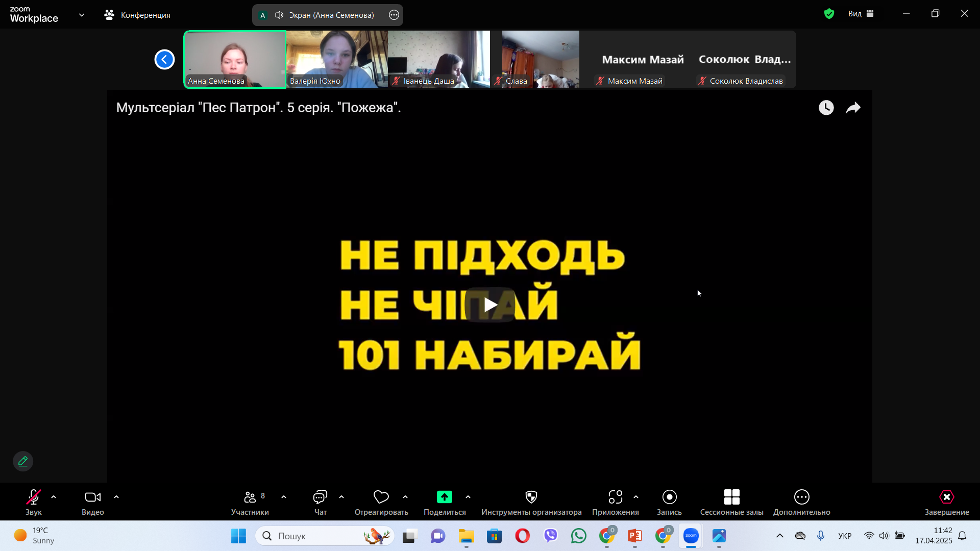
Task: Expand apps options arrow next to Приложения
Action: coord(636,497)
